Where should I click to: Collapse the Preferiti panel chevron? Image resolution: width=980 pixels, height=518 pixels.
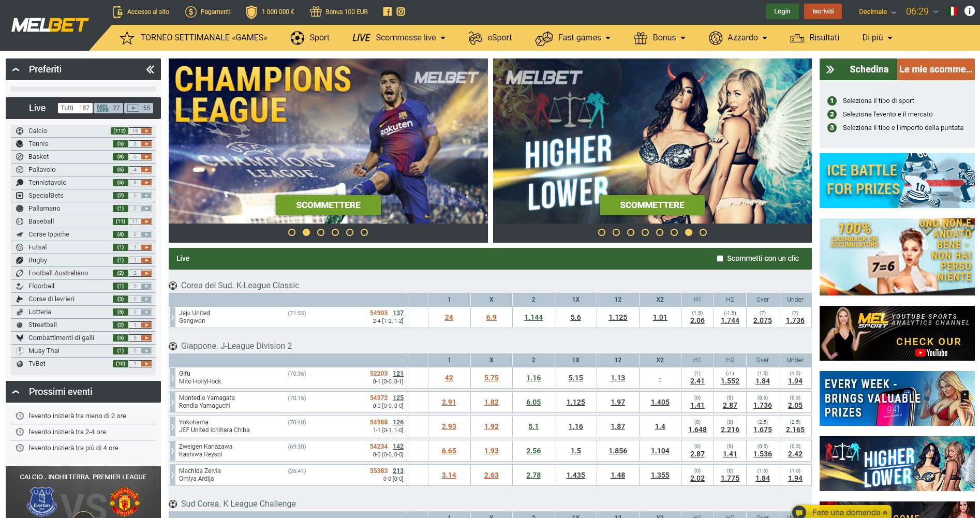tap(16, 69)
